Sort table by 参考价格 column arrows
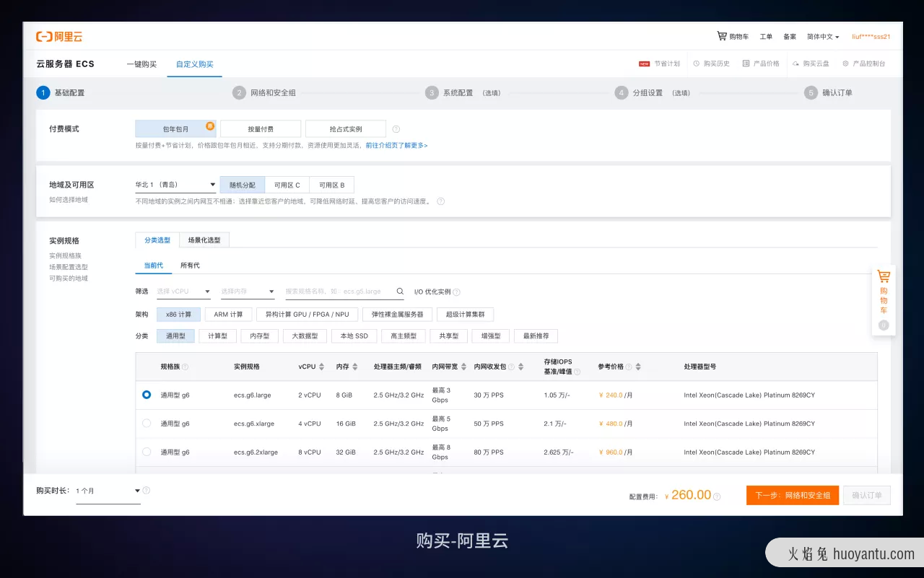 (x=638, y=367)
